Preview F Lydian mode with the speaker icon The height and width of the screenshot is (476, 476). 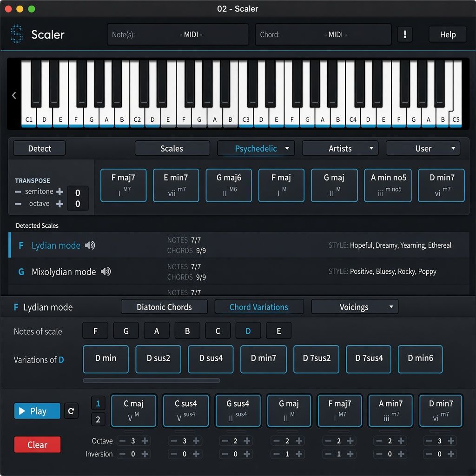[x=90, y=245]
